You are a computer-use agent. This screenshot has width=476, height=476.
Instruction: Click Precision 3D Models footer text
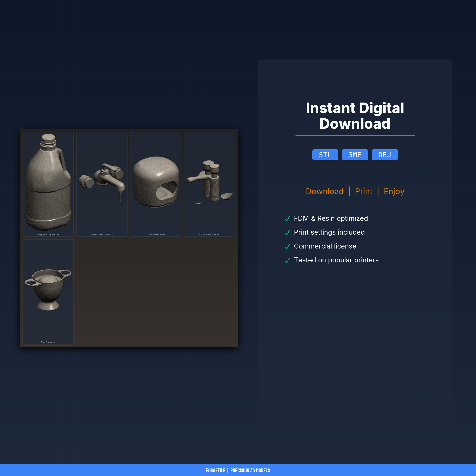250,470
